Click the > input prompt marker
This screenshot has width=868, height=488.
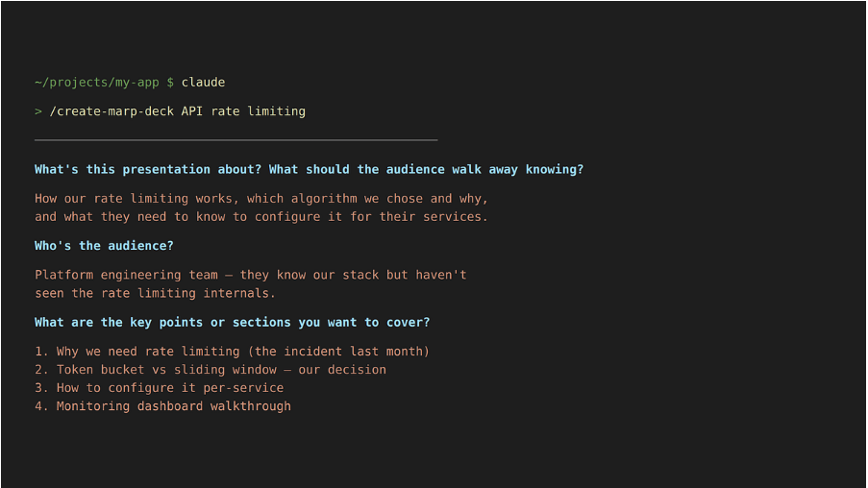[38, 111]
